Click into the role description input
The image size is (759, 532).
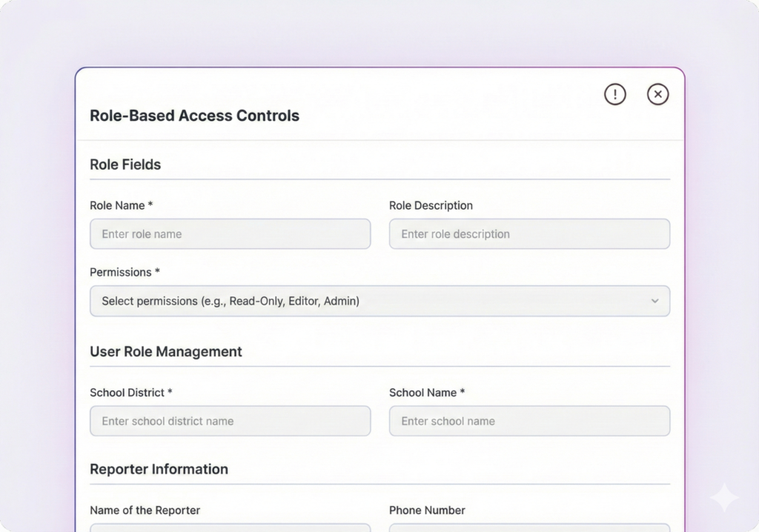[x=529, y=234]
